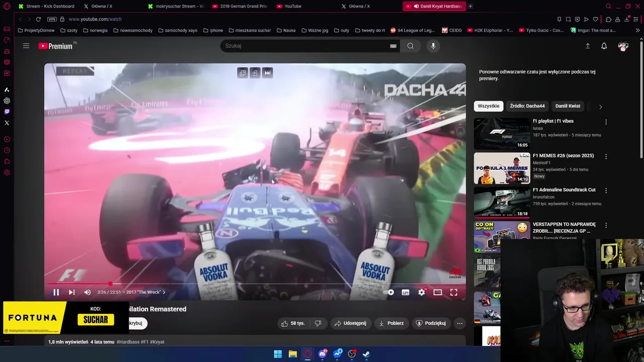Open options menu for F1 Adrenaline Soundtrack
Image resolution: width=644 pixels, height=362 pixels.
coord(606,191)
